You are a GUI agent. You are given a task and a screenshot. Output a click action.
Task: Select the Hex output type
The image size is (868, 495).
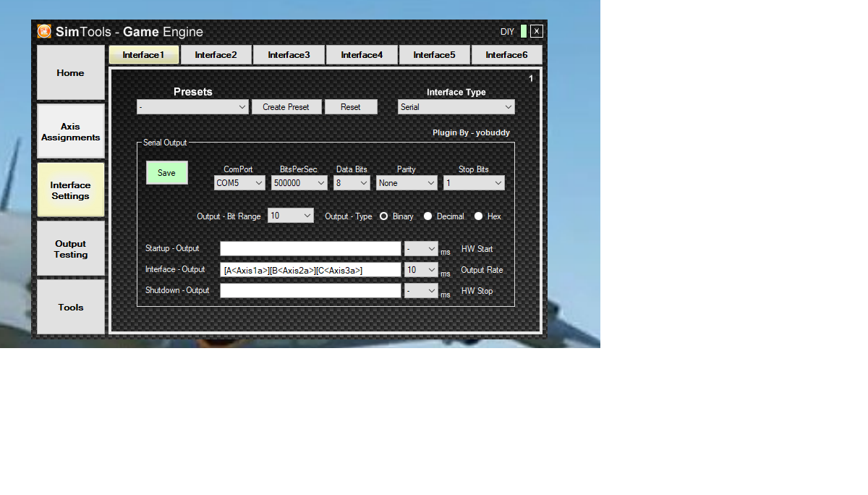pos(479,216)
